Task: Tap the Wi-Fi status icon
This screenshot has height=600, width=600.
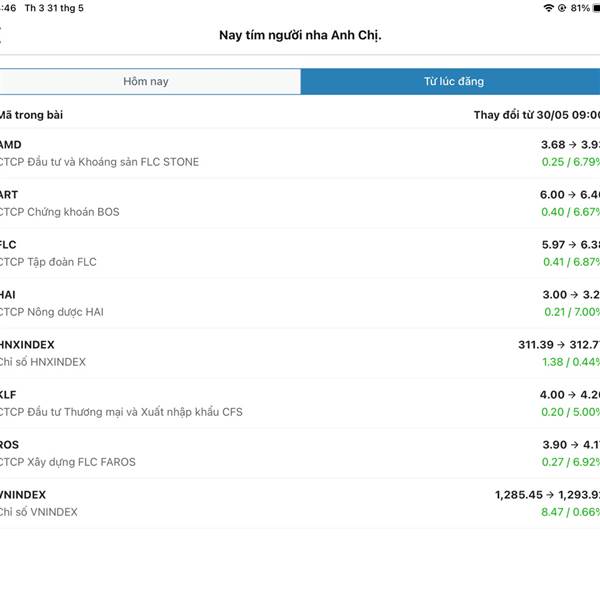Action: click(549, 8)
